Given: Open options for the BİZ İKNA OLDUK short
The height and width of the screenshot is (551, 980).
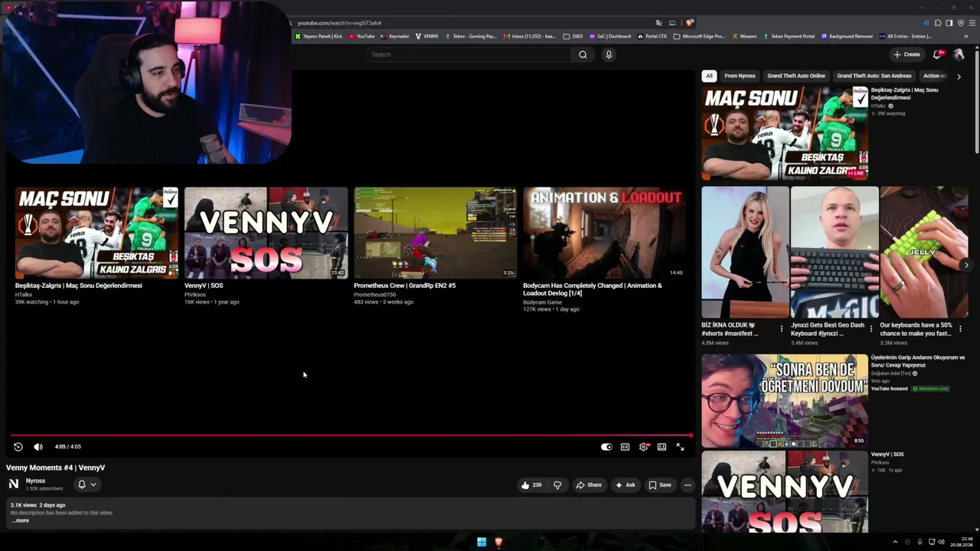Looking at the screenshot, I should click(x=782, y=329).
